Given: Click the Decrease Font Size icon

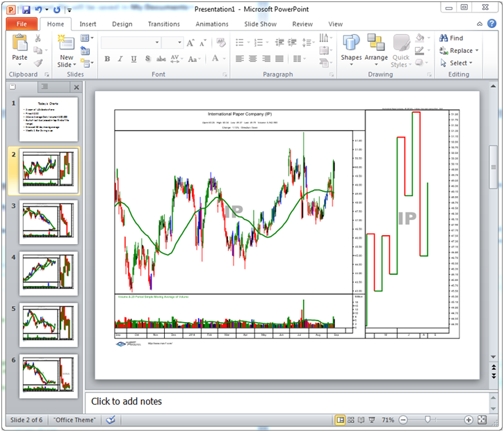Looking at the screenshot, I should [202, 42].
